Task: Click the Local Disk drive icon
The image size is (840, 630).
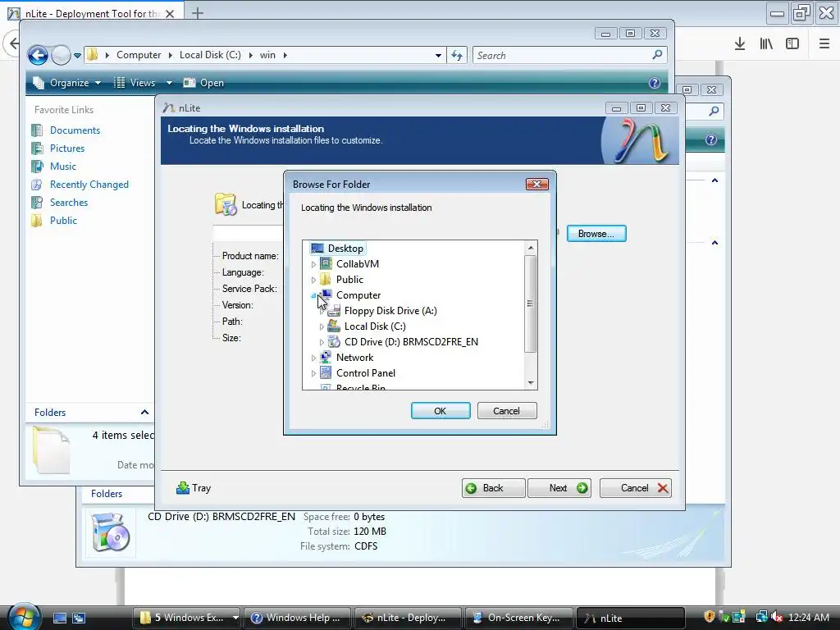Action: (x=334, y=326)
